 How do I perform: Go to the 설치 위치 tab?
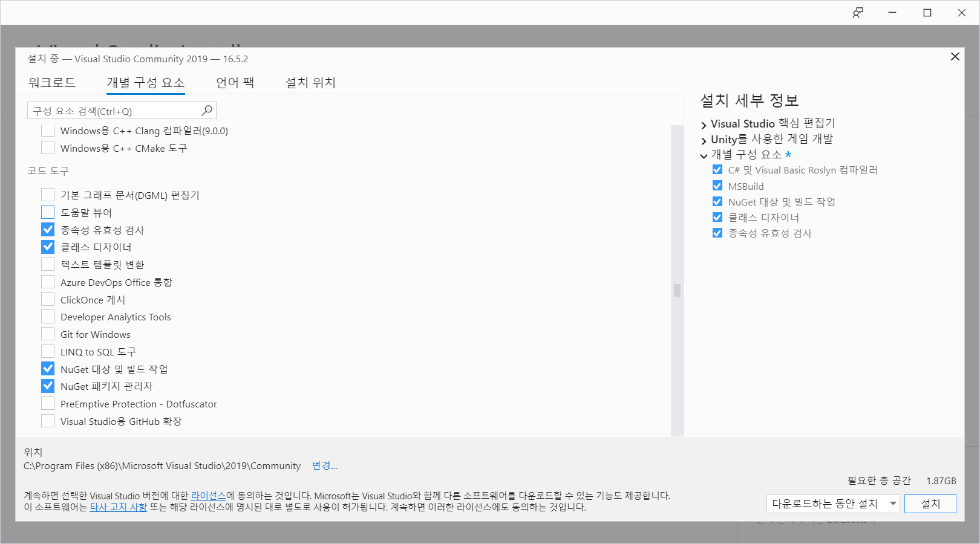coord(310,82)
